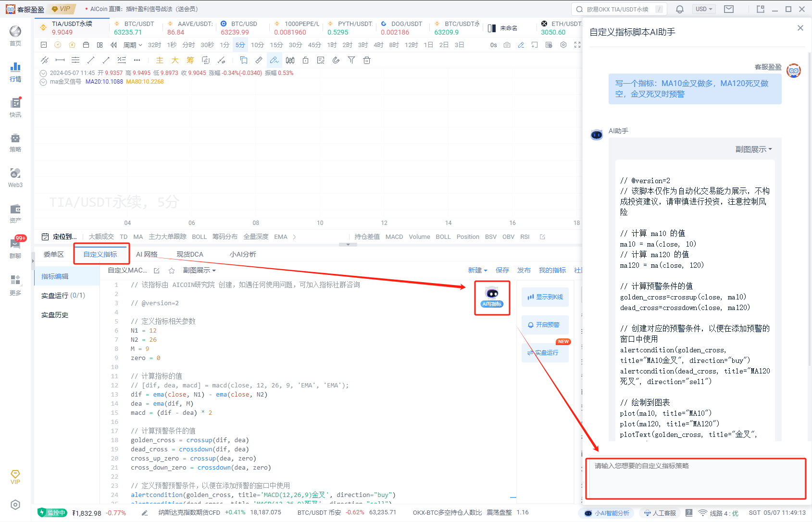The image size is (812, 522).
Task: Open 人工客服 support in status bar
Action: 660,513
